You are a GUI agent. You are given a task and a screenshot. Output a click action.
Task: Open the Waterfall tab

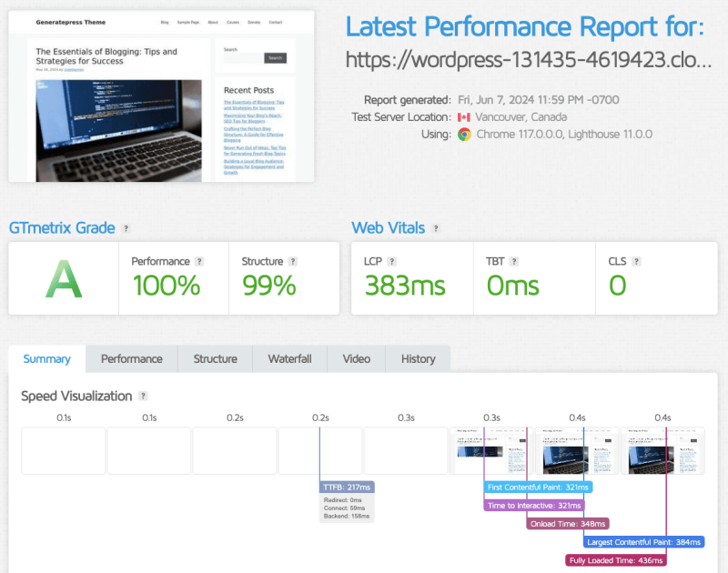tap(289, 359)
